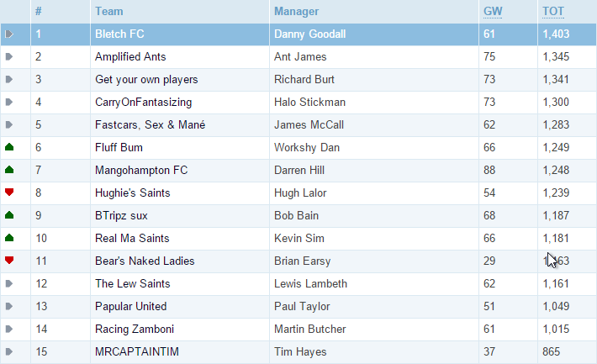Select manager name Lewis Lambeth

310,283
